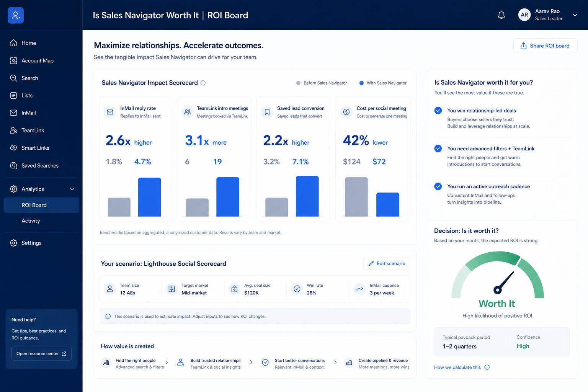Image resolution: width=588 pixels, height=392 pixels.
Task: Click '2.6x higher' InMail metric
Action: (x=129, y=141)
